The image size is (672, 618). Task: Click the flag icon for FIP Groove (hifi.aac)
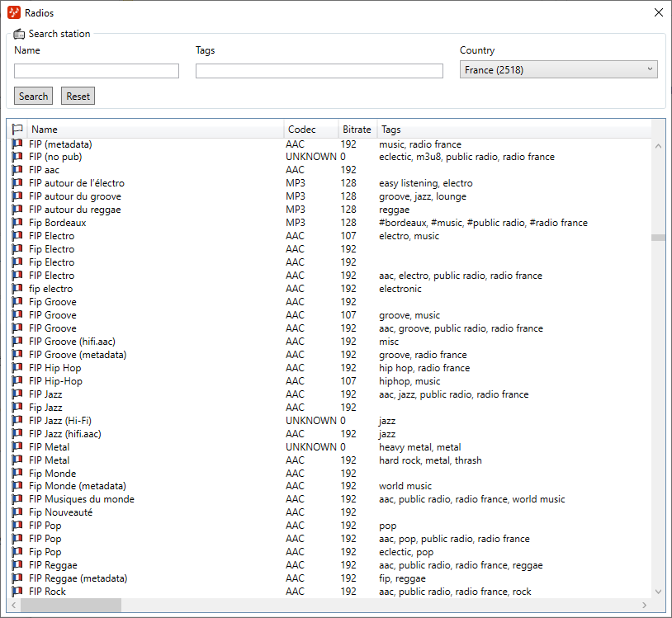click(x=17, y=342)
